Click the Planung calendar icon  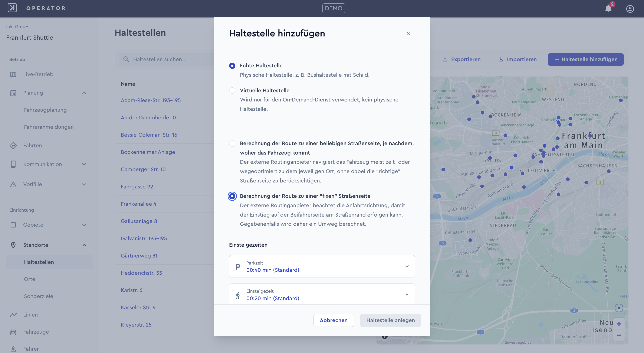point(13,93)
